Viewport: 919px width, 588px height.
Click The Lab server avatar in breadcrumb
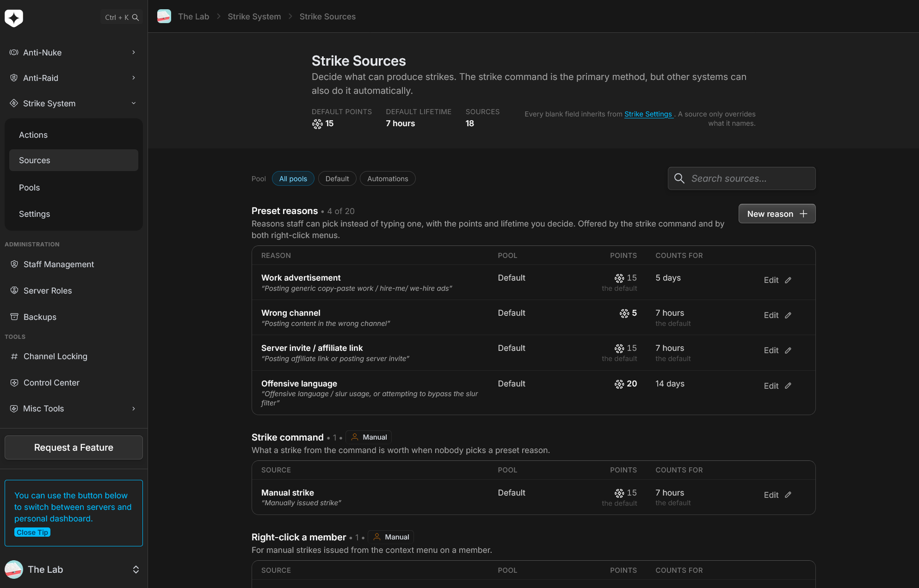pos(164,16)
